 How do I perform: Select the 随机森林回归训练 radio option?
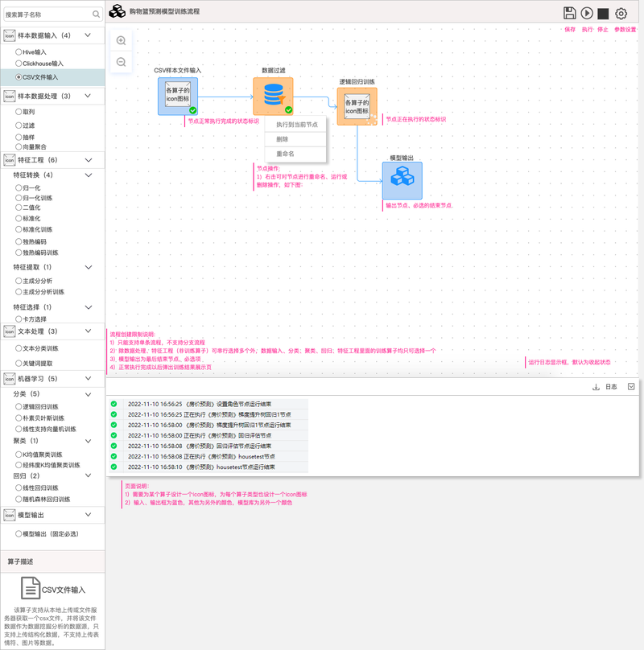(x=19, y=499)
